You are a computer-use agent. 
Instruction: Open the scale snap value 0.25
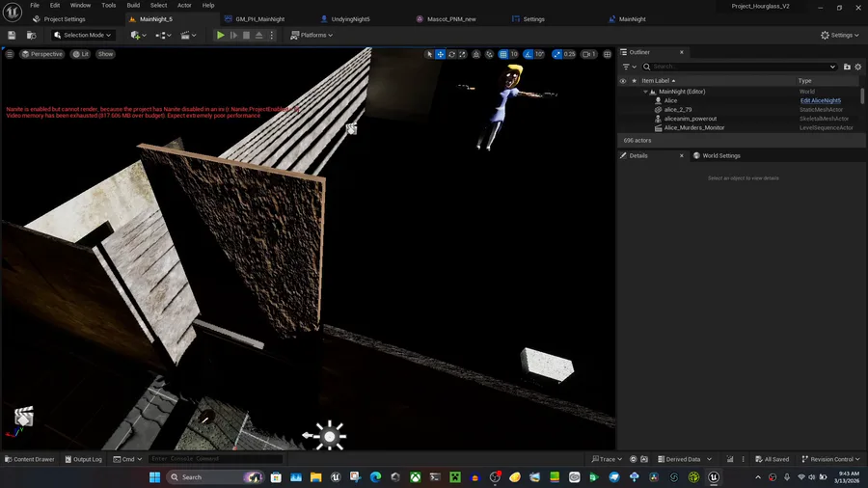(x=569, y=54)
